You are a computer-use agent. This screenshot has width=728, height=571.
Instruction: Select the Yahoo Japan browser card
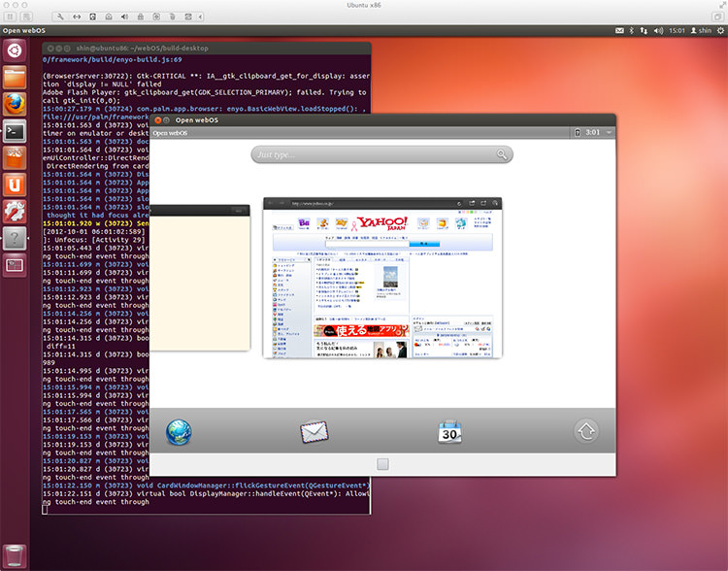click(x=382, y=278)
